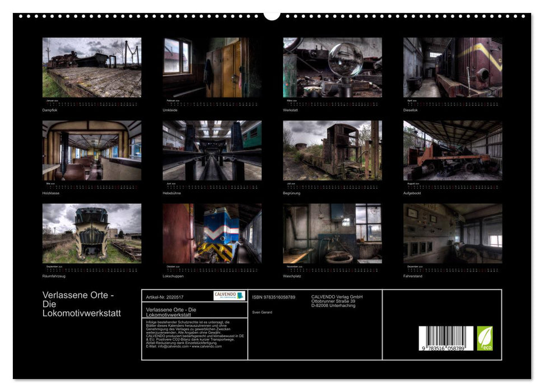Click ISBN 9783516058789 text
This screenshot has width=544, height=392.
(x=275, y=296)
